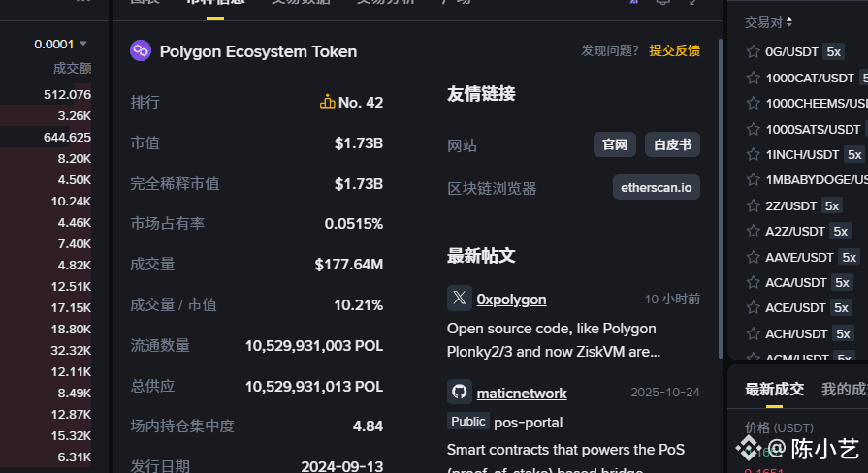Select the ACH/USDT trading pair

[x=796, y=333]
